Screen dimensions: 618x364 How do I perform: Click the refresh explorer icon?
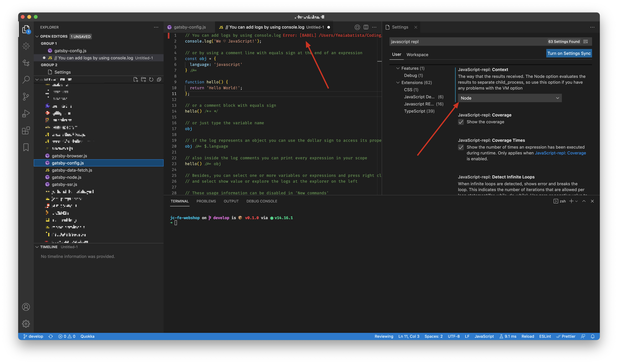pyautogui.click(x=151, y=79)
